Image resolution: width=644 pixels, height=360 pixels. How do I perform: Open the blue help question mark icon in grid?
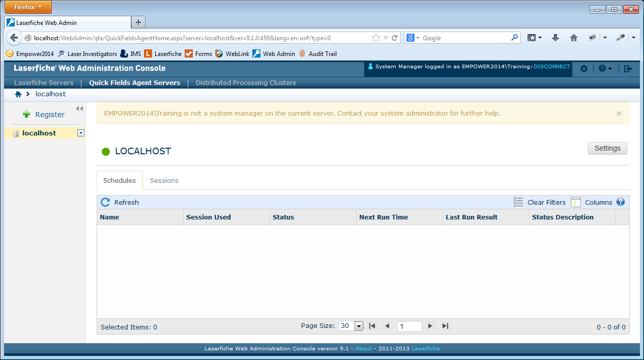pos(621,202)
